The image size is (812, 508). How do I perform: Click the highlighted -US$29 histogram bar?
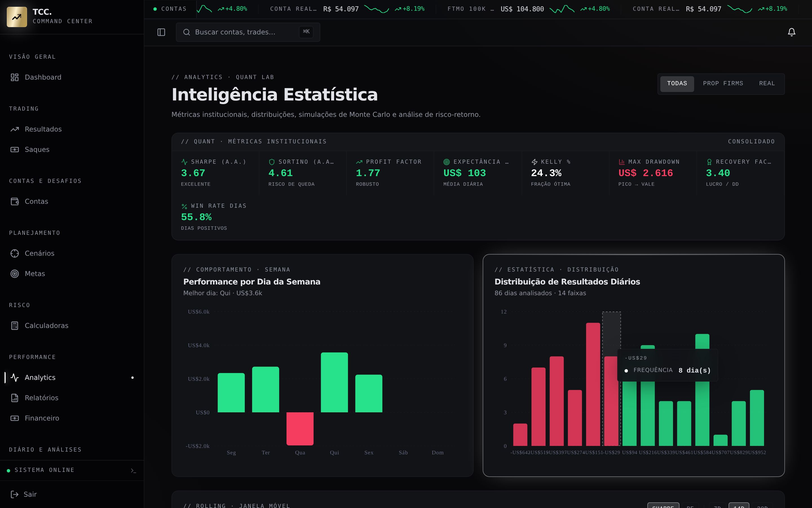coord(611,401)
